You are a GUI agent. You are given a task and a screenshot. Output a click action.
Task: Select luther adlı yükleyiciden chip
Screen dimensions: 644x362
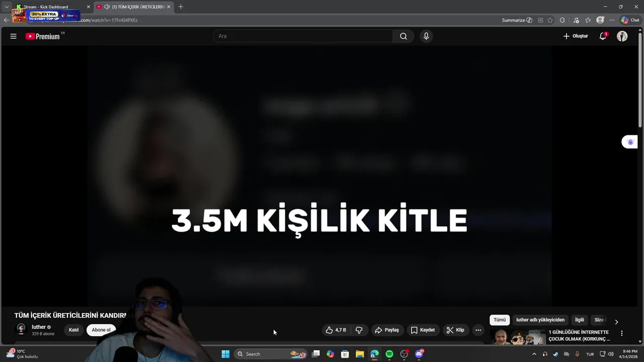[540, 320]
